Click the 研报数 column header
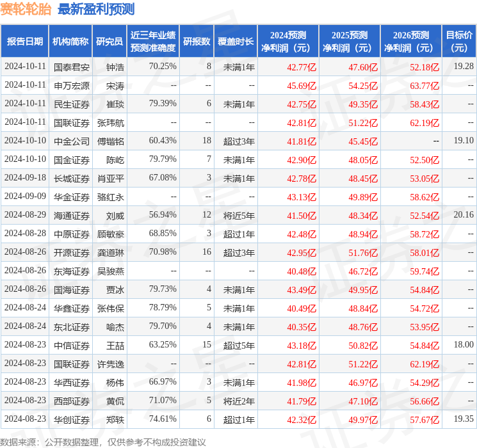 coord(197,42)
